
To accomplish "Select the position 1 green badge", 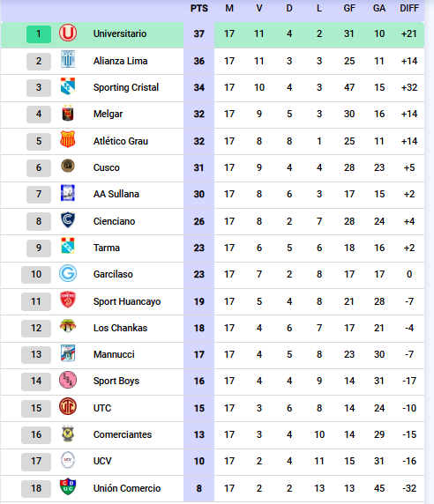I will pyautogui.click(x=39, y=34).
